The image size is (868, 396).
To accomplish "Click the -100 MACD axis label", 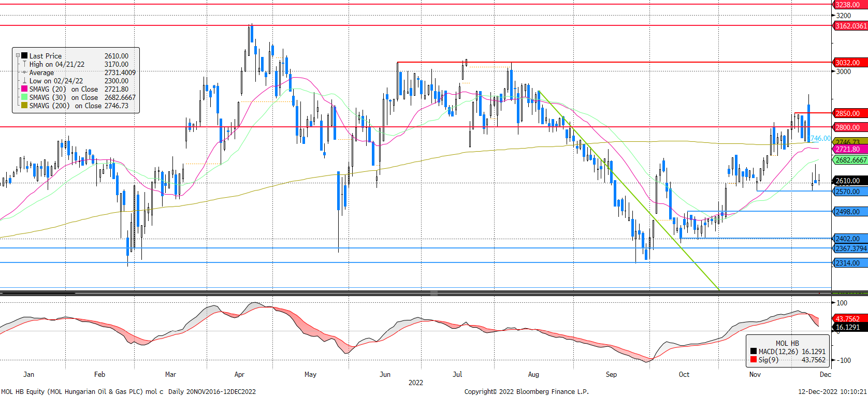I will tap(844, 360).
